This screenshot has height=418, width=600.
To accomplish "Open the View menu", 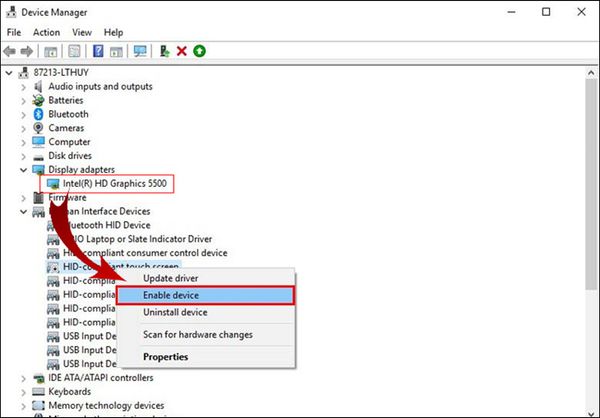I will (x=82, y=32).
